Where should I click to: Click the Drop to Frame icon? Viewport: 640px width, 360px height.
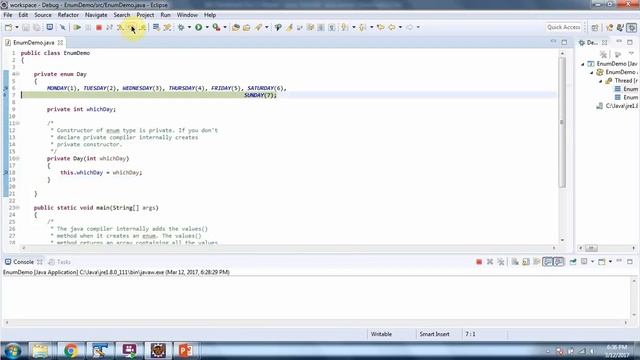click(156, 27)
